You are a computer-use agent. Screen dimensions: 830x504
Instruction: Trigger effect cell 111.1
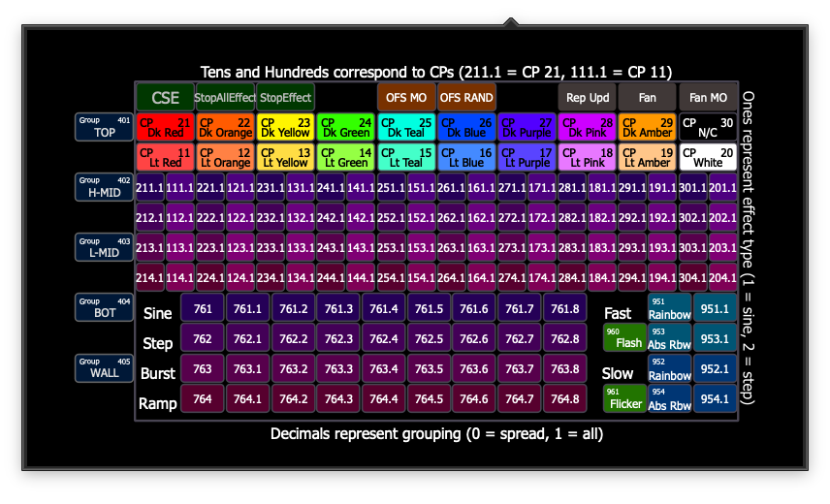click(180, 188)
